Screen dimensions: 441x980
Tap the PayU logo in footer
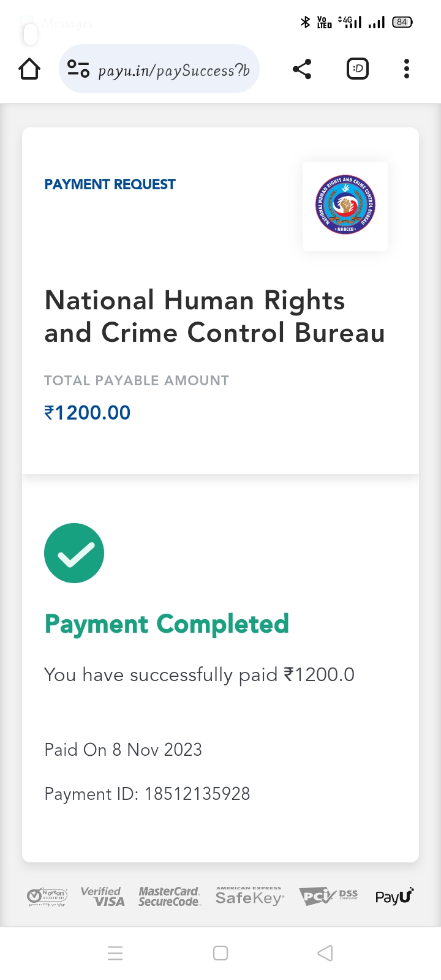[x=394, y=897]
